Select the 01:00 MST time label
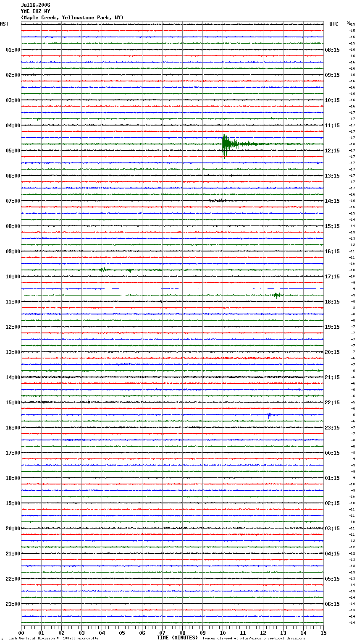 click(x=13, y=50)
